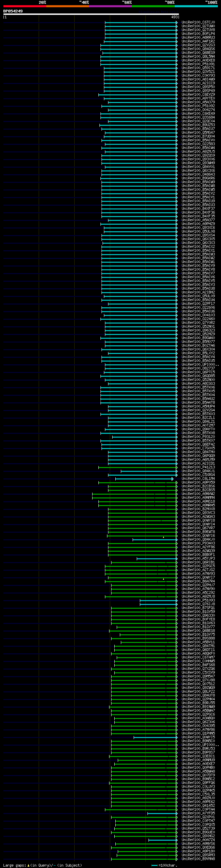Open hit UniRef100_A4F1R2

coord(198,41)
